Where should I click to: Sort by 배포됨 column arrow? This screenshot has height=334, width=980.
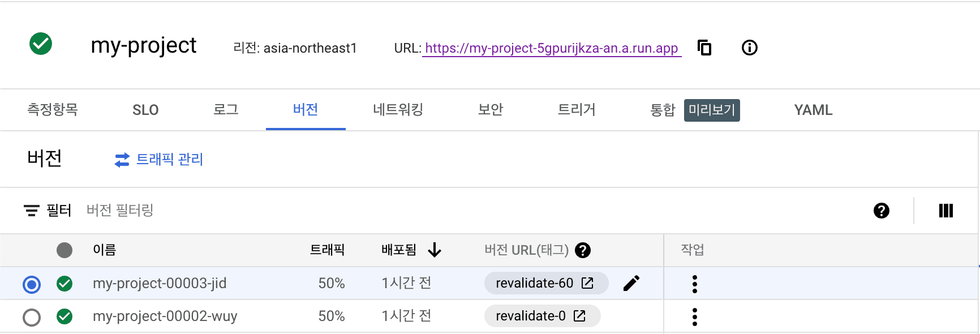[x=435, y=250]
